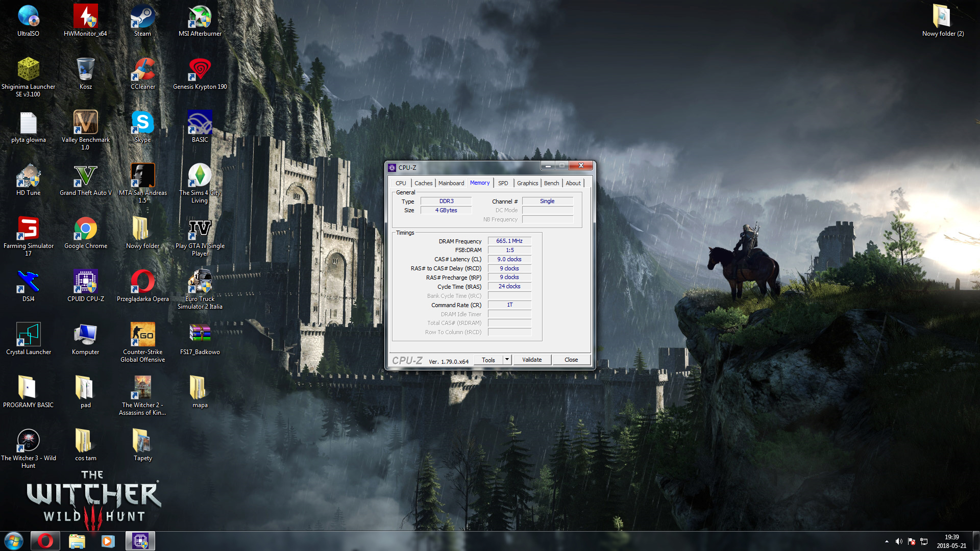Launch HWMonitor_x64 from the desktop
The height and width of the screenshot is (551, 980).
85,21
